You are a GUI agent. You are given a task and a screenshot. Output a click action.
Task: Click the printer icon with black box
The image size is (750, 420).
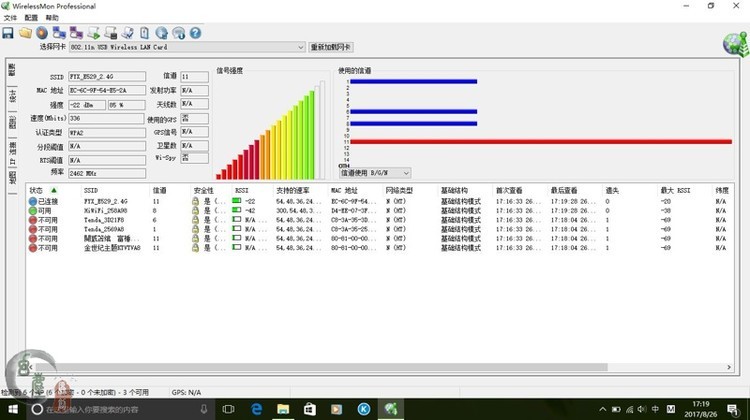click(110, 33)
